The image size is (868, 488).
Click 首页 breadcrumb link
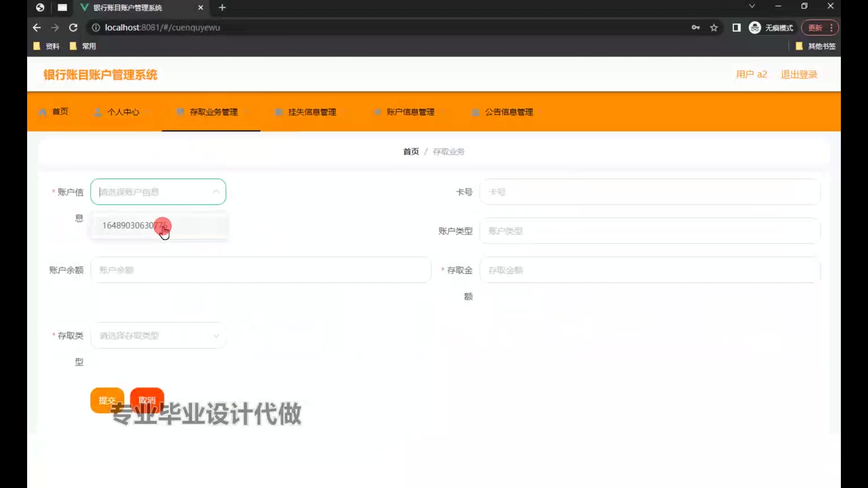click(x=410, y=152)
